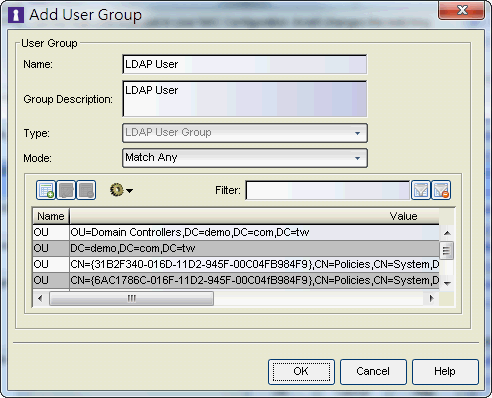Click the Name column header
This screenshot has width=492, height=398.
pyautogui.click(x=51, y=216)
